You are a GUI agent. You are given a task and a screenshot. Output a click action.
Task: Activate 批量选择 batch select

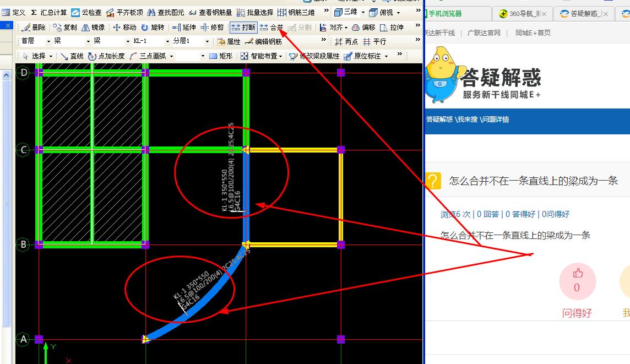[255, 13]
